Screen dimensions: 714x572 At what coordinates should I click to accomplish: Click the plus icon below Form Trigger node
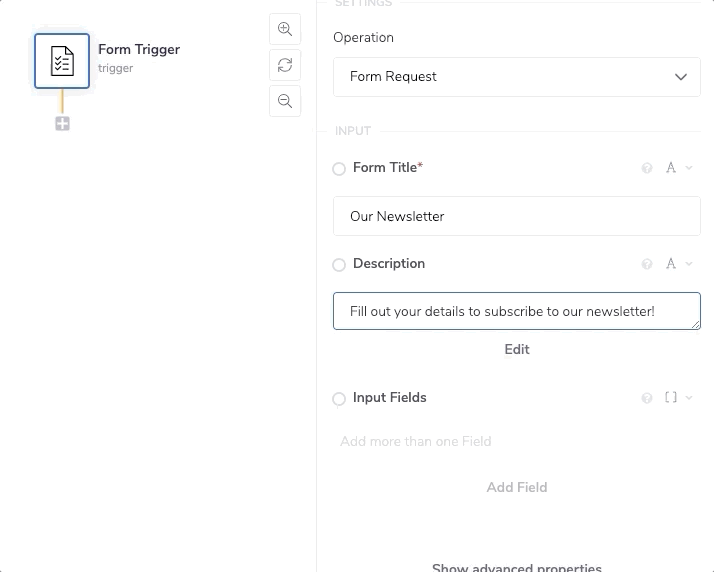click(x=62, y=124)
